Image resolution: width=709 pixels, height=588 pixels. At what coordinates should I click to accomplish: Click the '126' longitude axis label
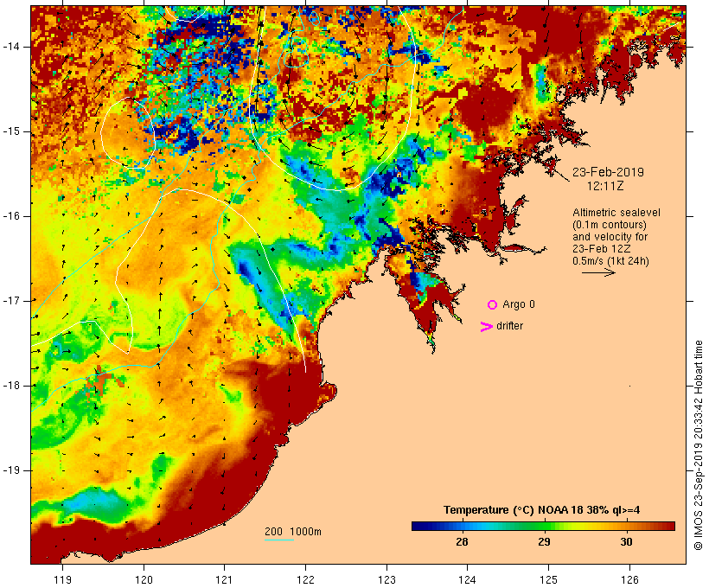point(629,579)
